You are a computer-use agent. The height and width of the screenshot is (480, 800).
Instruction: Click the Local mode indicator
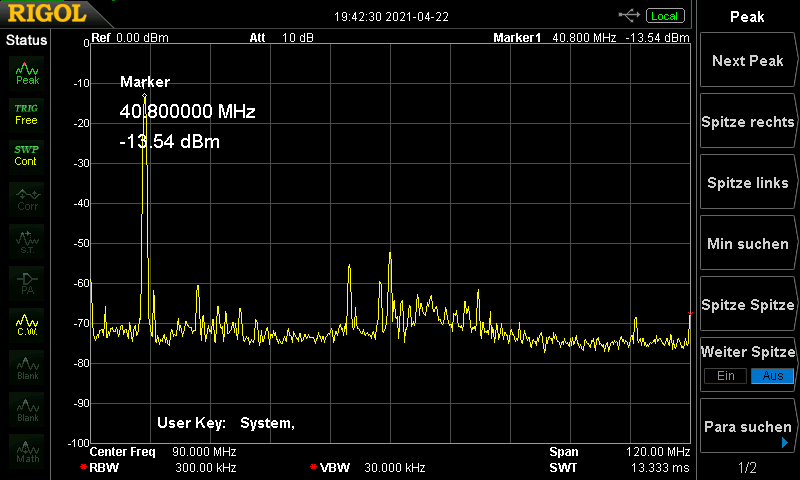click(665, 16)
